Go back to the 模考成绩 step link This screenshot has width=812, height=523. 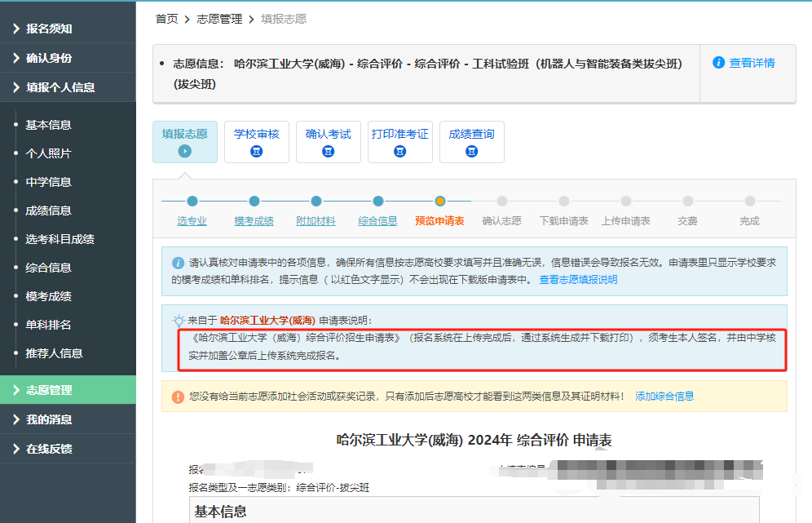point(254,221)
